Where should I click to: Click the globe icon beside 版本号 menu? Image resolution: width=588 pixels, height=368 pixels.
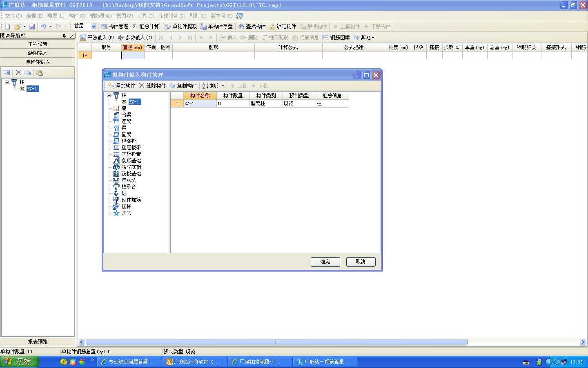click(x=240, y=16)
